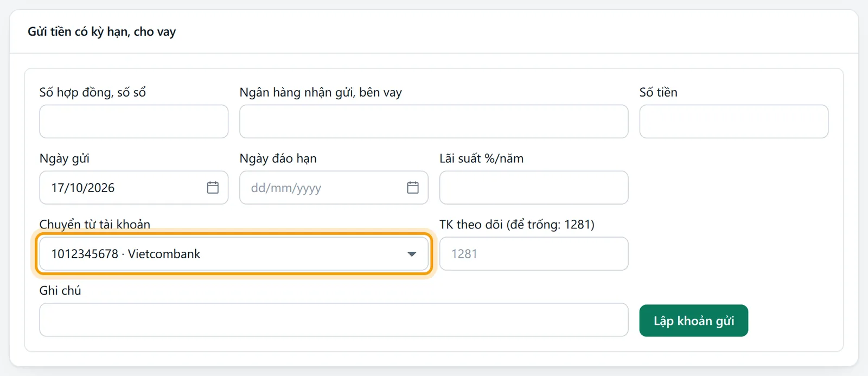The image size is (868, 376).
Task: Click the label Ngân hàng nhận gửi, bên vay
Action: (x=321, y=92)
